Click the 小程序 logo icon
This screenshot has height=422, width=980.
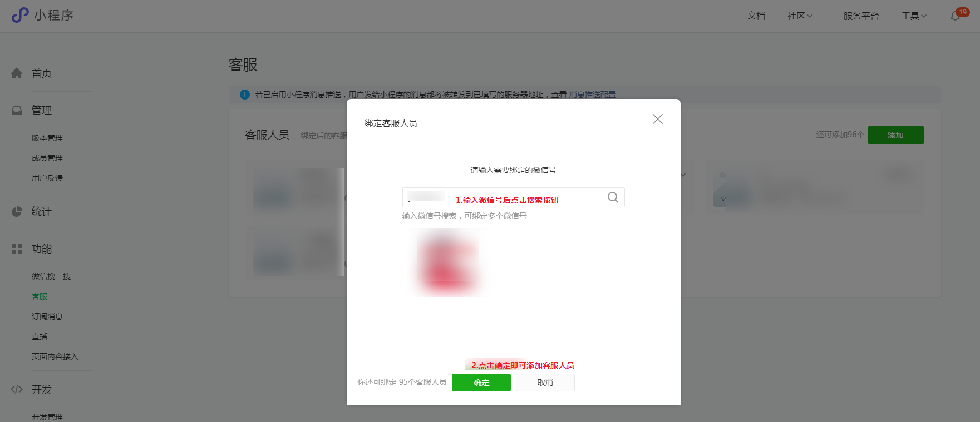point(20,15)
